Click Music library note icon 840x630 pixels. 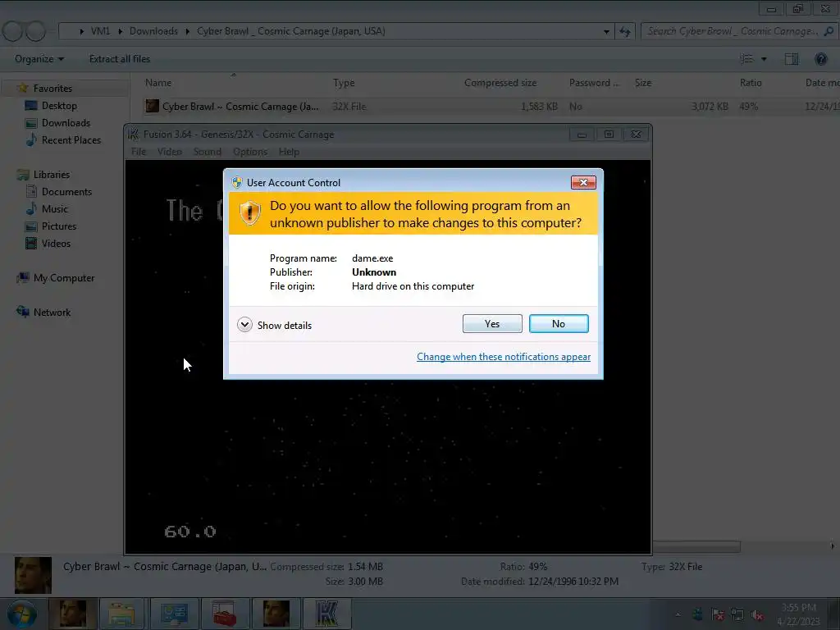coord(32,208)
